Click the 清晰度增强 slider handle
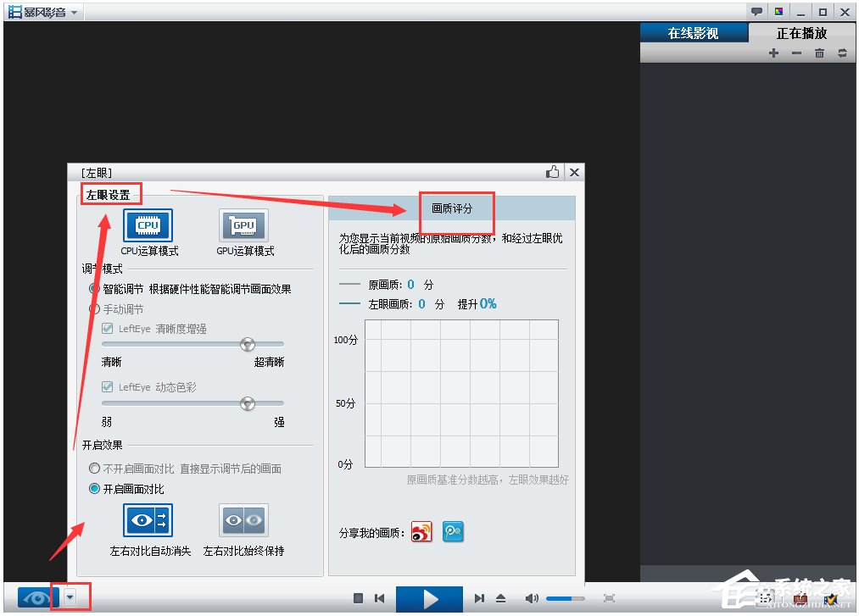Screen dimensions: 859x616 (248, 344)
